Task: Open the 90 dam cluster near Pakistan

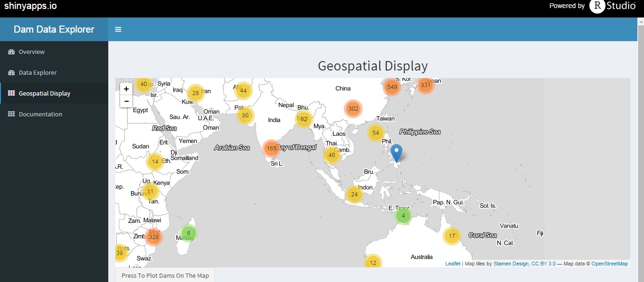Action: [245, 115]
